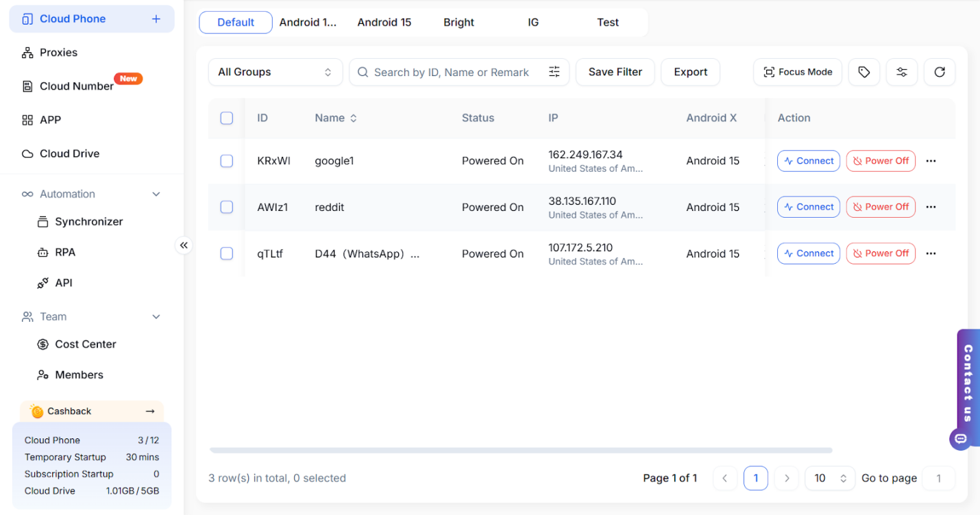Open Proxies in the sidebar
The width and height of the screenshot is (980, 515).
point(58,53)
